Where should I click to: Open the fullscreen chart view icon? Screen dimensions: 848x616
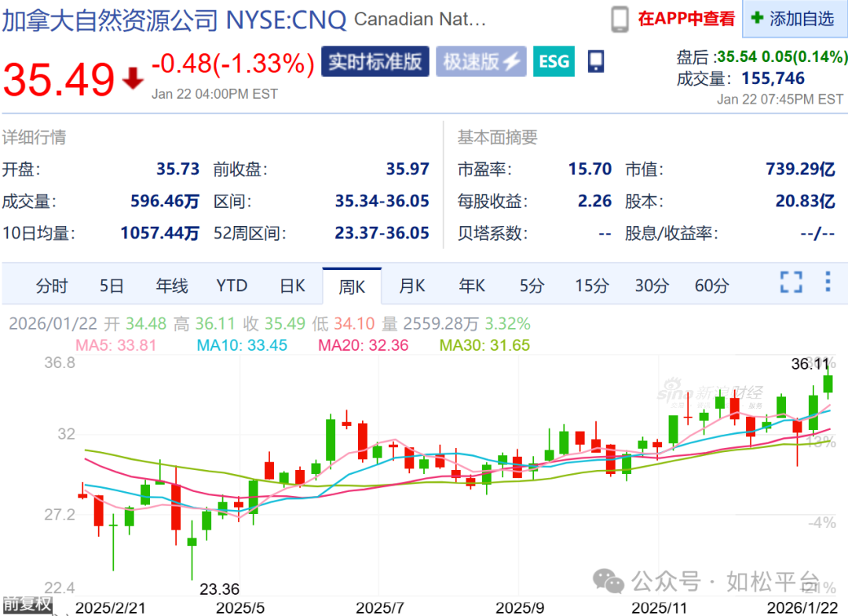click(791, 286)
